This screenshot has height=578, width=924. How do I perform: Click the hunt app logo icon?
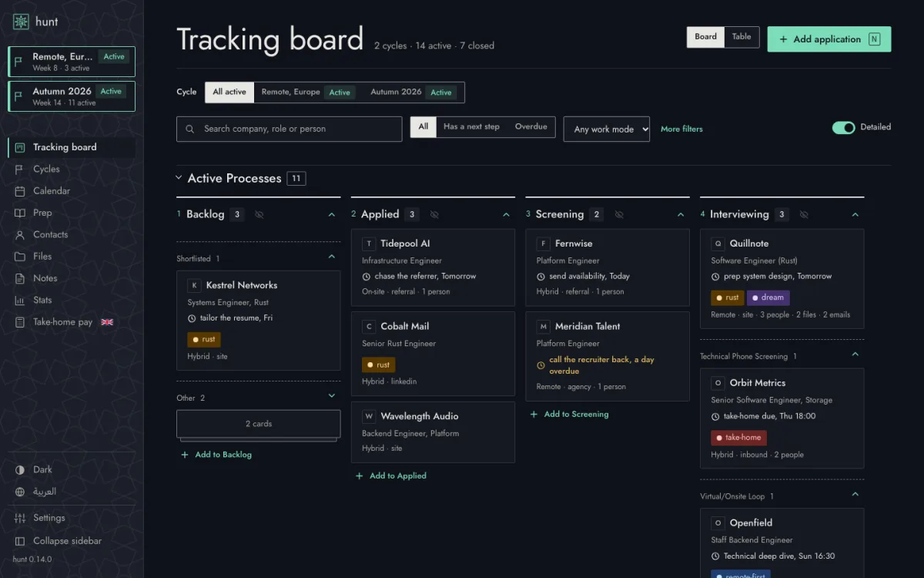21,22
